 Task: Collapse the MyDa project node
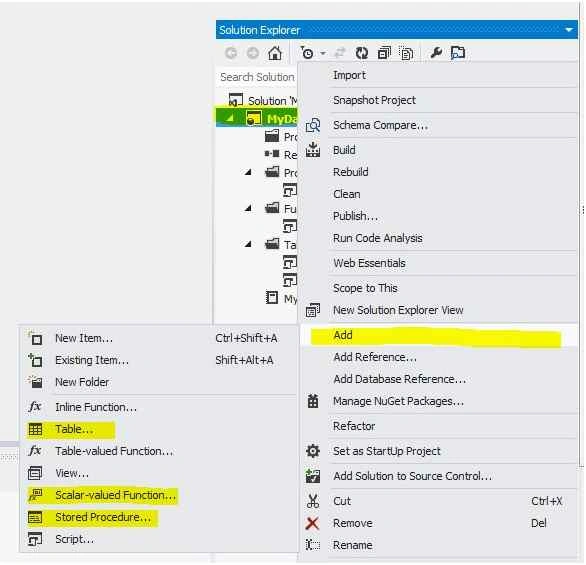[230, 119]
